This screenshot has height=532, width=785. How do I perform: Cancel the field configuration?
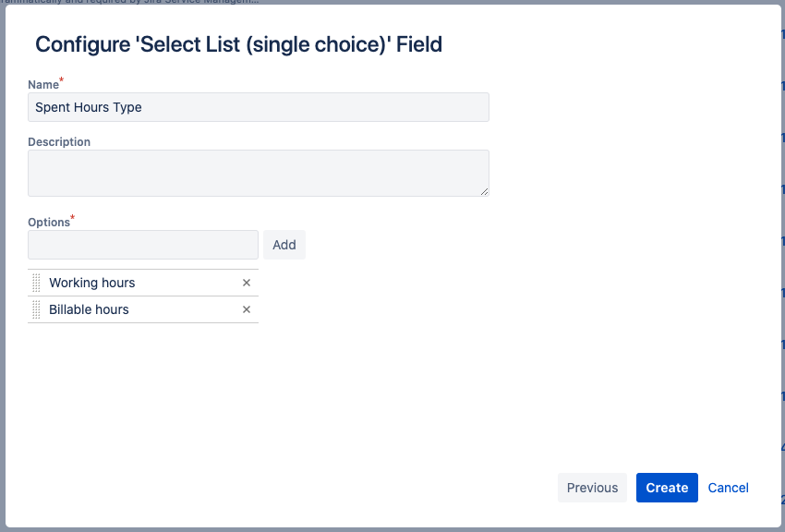pos(728,488)
